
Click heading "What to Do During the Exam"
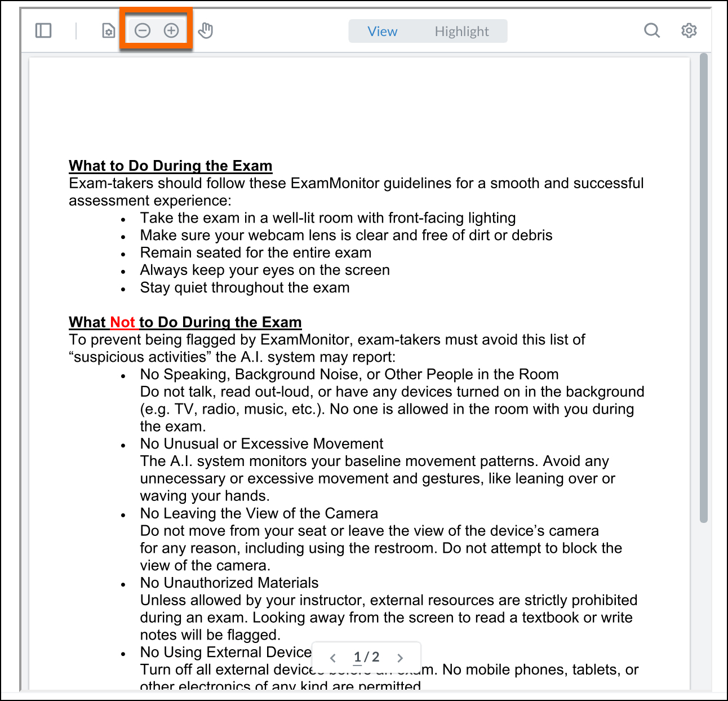click(x=171, y=166)
